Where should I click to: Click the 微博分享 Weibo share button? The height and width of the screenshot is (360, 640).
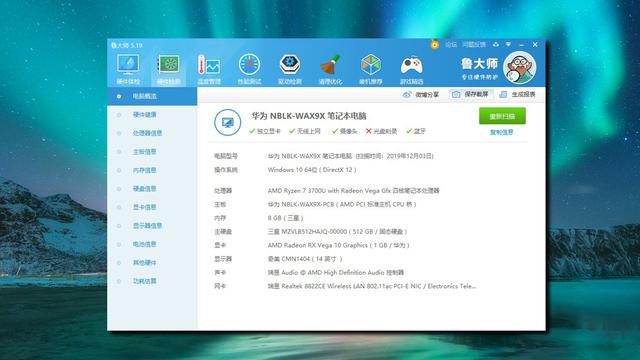421,94
